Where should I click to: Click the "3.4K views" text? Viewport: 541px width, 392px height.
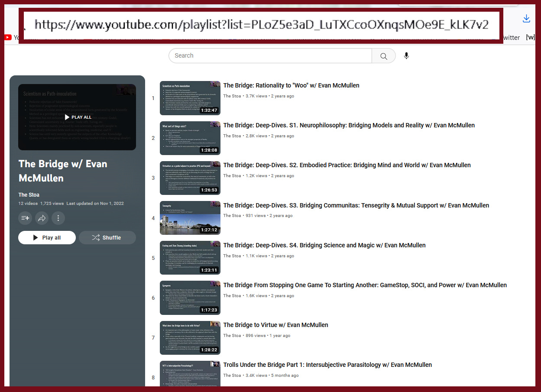(x=256, y=376)
